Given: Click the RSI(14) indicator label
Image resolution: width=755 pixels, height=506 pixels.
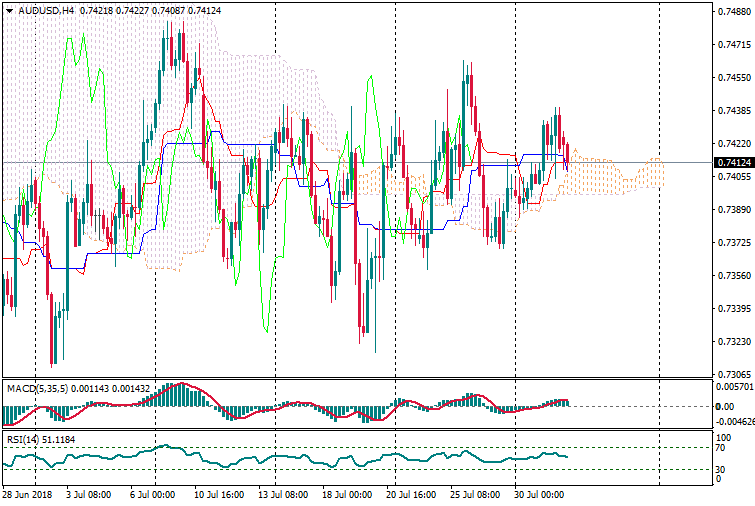Looking at the screenshot, I should coord(24,439).
